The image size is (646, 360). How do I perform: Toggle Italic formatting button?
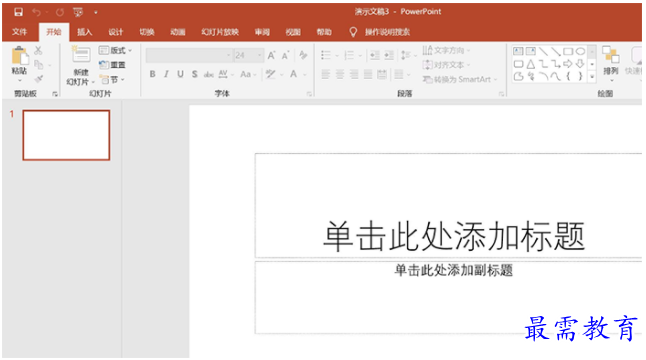(x=166, y=74)
